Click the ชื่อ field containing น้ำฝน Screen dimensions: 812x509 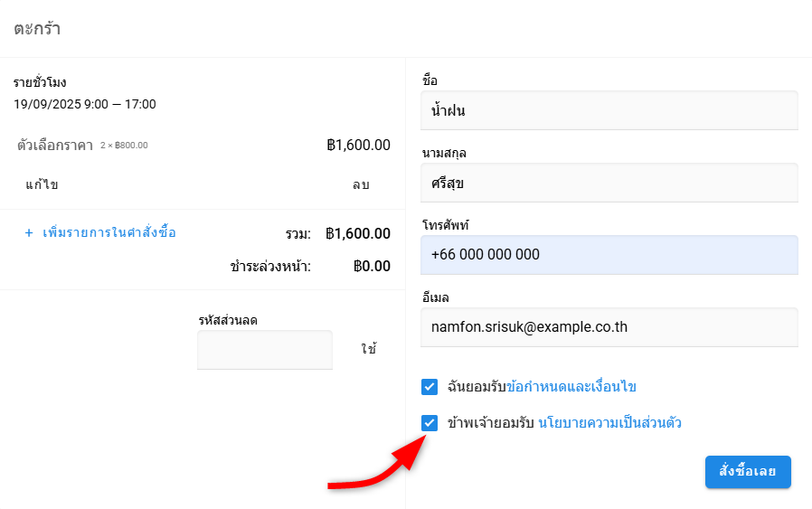[x=609, y=110]
